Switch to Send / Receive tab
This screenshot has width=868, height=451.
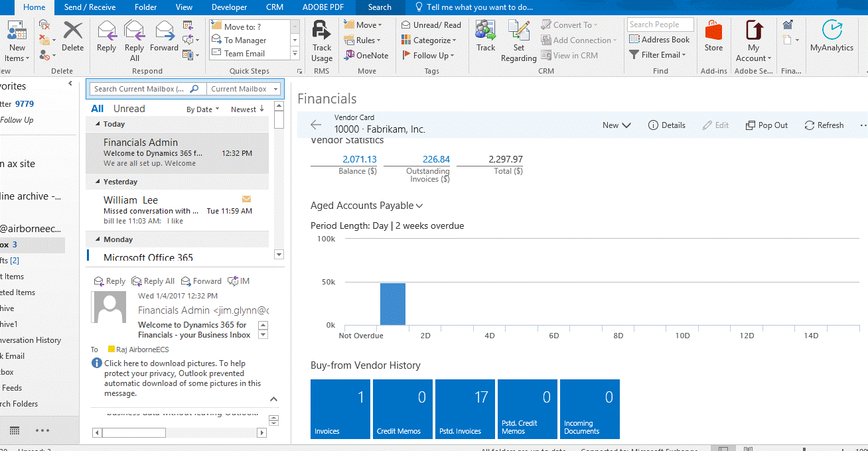90,7
